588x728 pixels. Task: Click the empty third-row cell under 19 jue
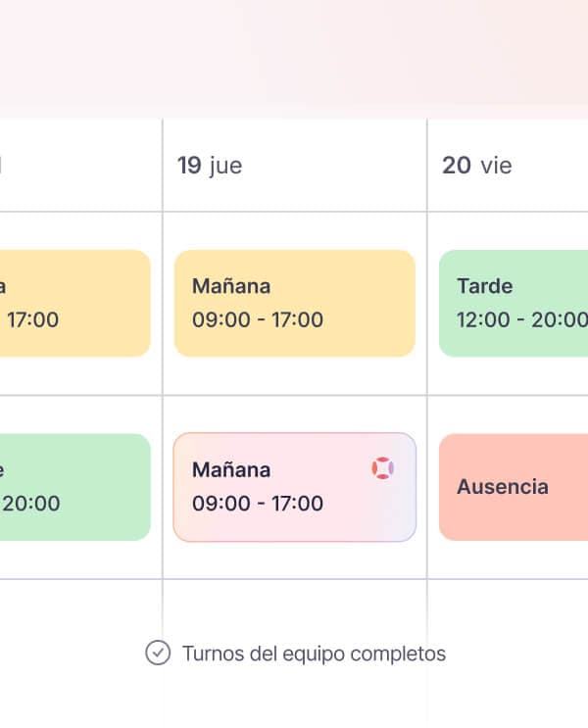[x=294, y=606]
